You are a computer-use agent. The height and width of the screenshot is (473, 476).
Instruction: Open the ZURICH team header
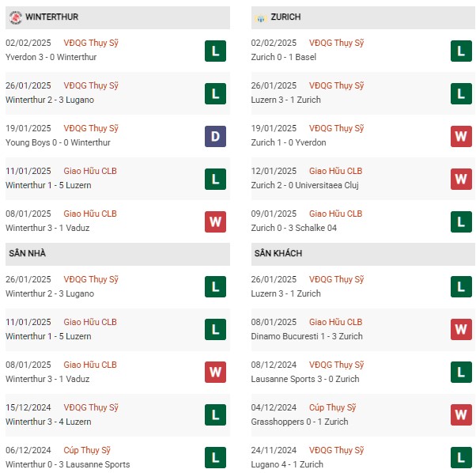tap(363, 17)
